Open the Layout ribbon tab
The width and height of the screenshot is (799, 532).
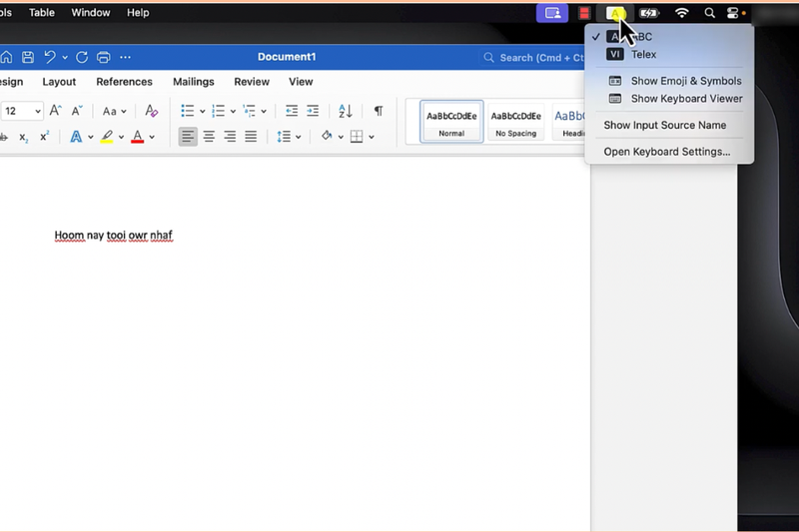tap(59, 82)
